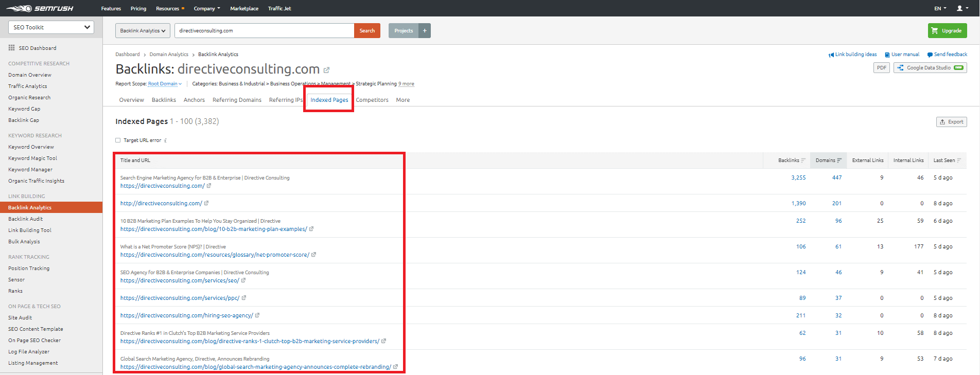Click backlinks count 3,255
Image resolution: width=980 pixels, height=375 pixels.
[x=798, y=177]
